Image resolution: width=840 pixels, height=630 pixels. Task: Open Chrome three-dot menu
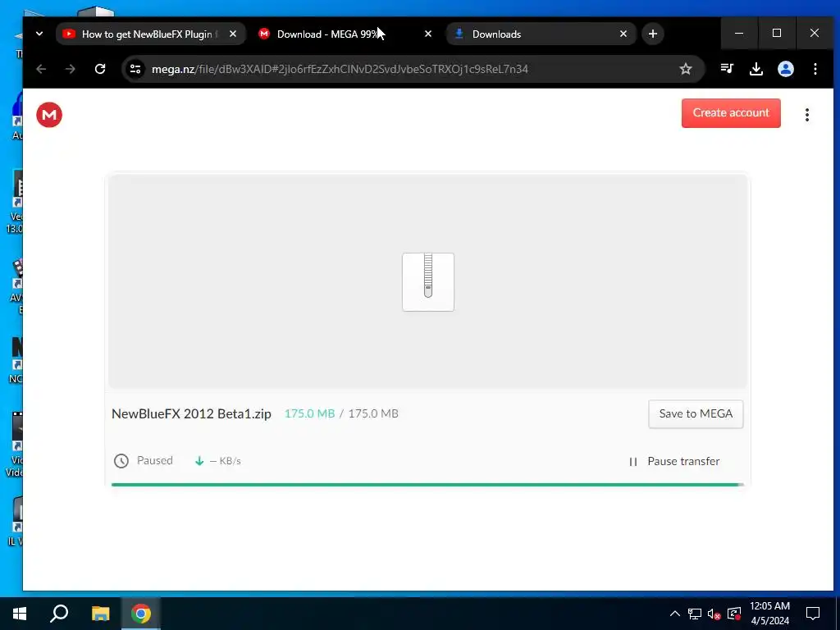pyautogui.click(x=815, y=69)
